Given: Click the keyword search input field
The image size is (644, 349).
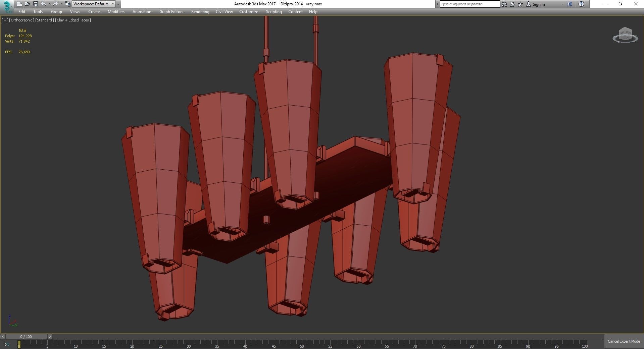Looking at the screenshot, I should point(470,4).
